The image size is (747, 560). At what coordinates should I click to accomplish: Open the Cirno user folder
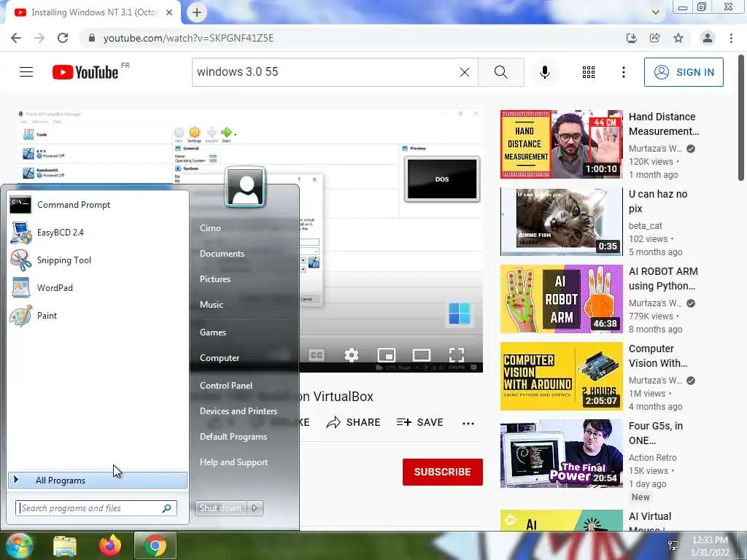210,228
